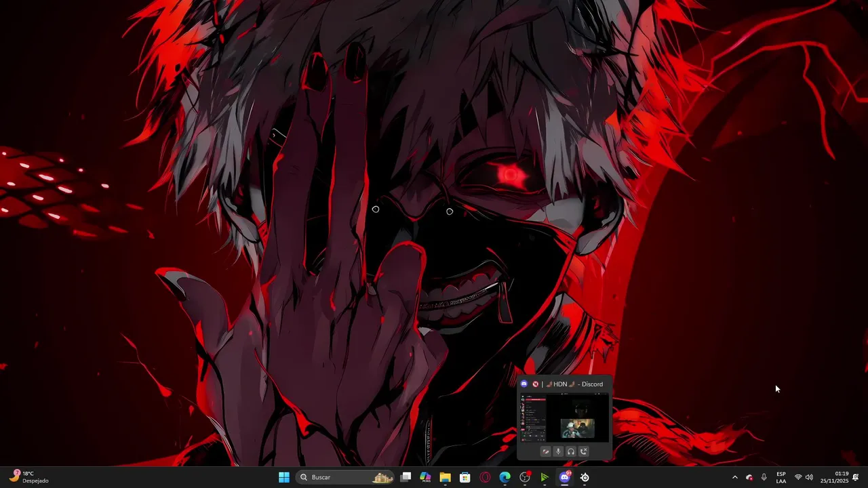The height and width of the screenshot is (488, 868).
Task: Switch to the Discord taskbar icon
Action: tap(564, 477)
